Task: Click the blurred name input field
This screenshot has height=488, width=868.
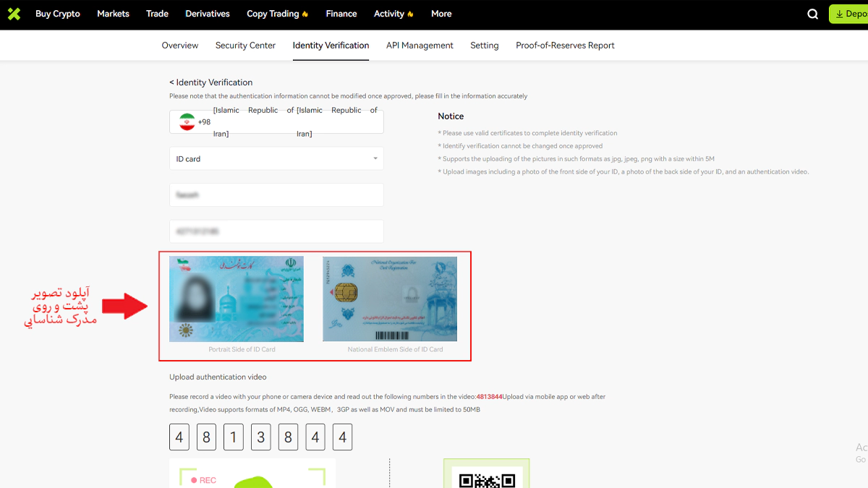Action: click(276, 195)
